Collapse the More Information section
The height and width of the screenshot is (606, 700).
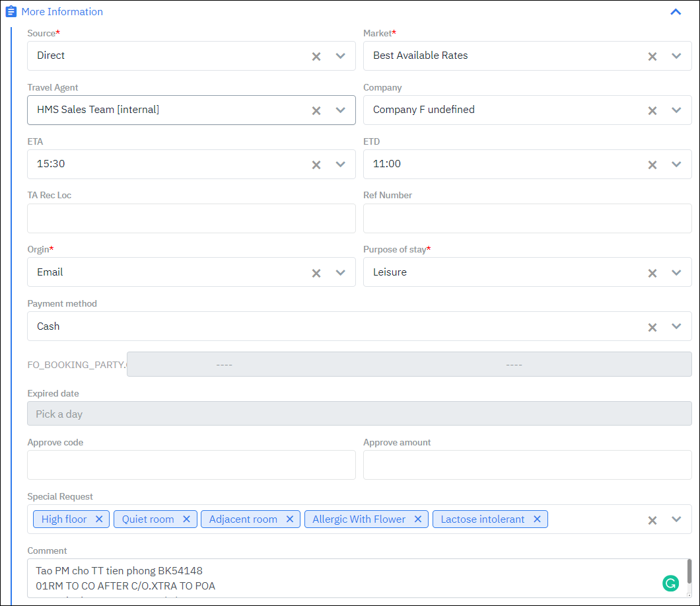point(676,12)
